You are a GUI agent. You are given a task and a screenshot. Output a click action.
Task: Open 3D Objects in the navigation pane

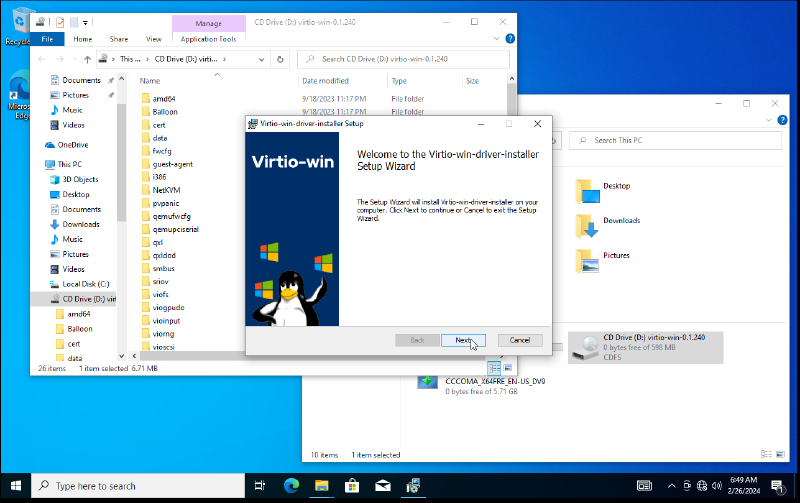[80, 180]
